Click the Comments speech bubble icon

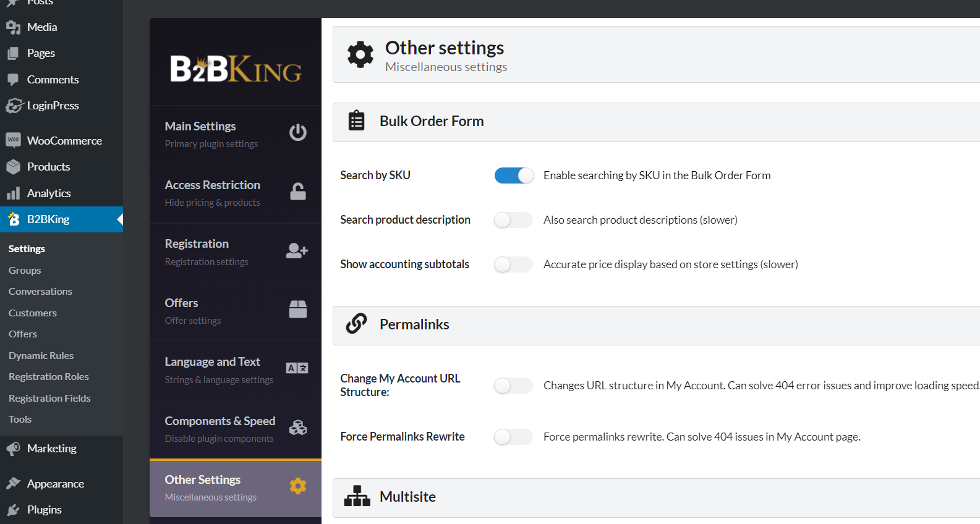[x=13, y=80]
